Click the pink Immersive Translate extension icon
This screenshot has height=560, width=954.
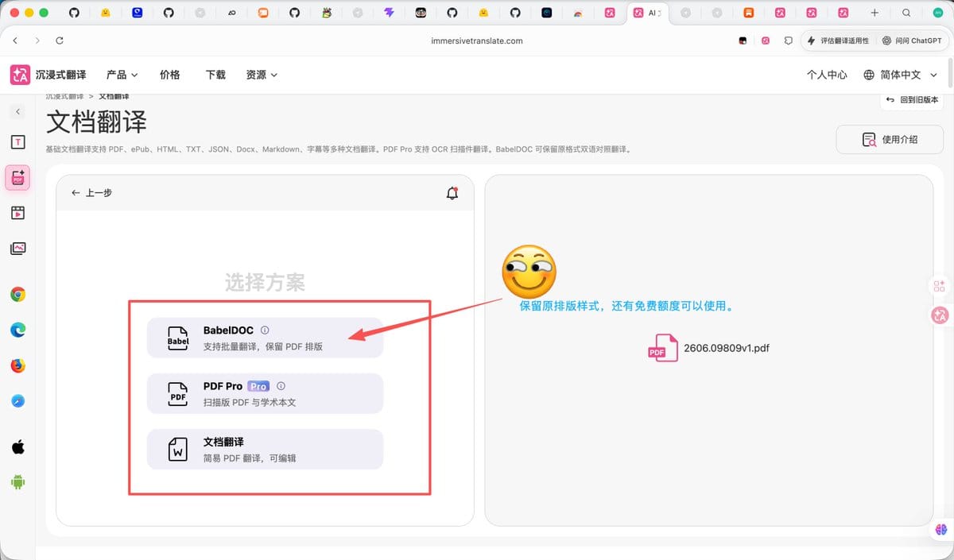click(766, 41)
